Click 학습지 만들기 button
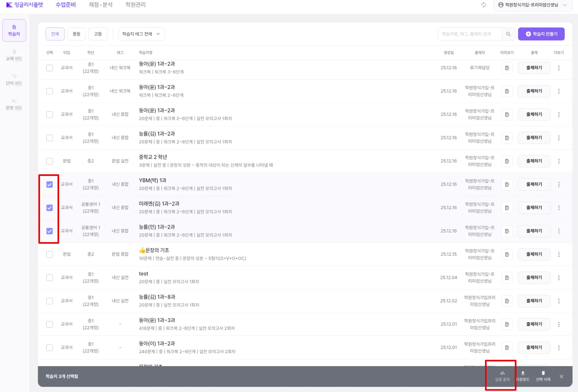Image resolution: width=578 pixels, height=392 pixels. pyautogui.click(x=541, y=34)
